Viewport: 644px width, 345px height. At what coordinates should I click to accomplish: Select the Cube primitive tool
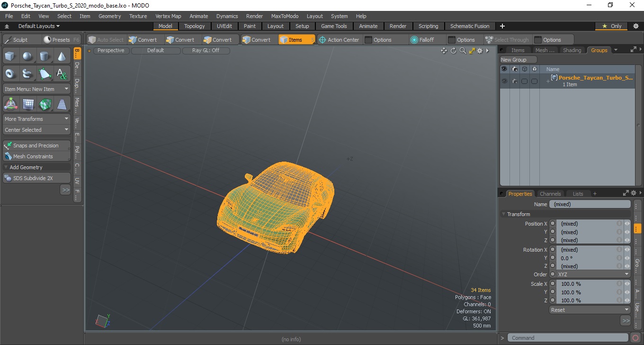(10, 57)
